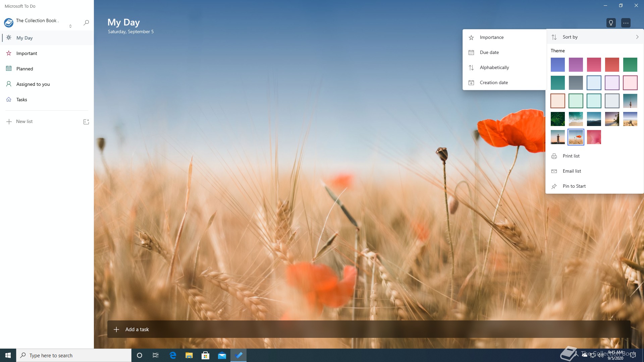Click the printer icon in options menu

coord(554,156)
